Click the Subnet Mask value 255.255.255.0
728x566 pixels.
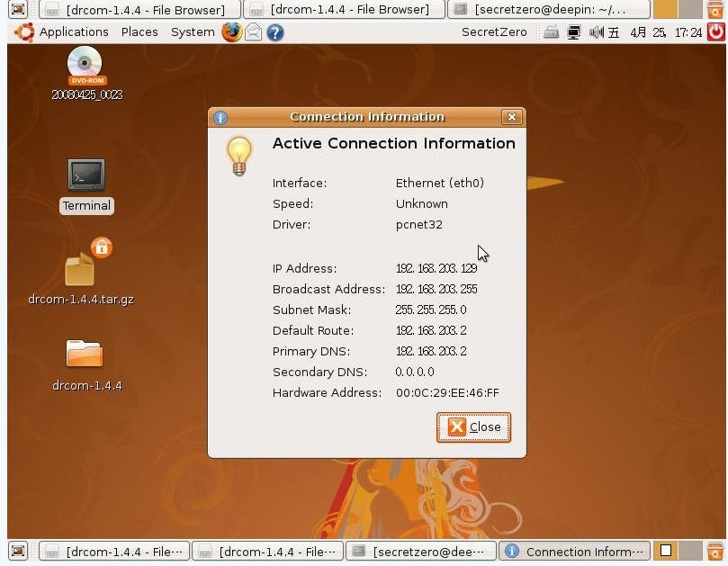(x=431, y=310)
